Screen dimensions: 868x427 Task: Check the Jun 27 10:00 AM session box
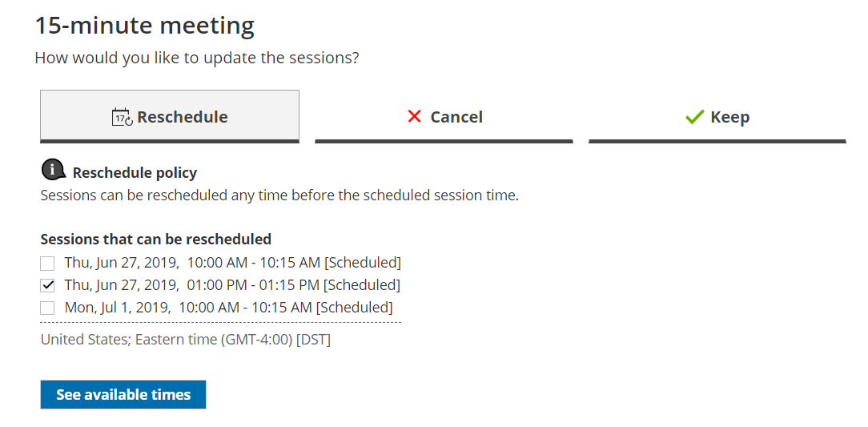[48, 263]
